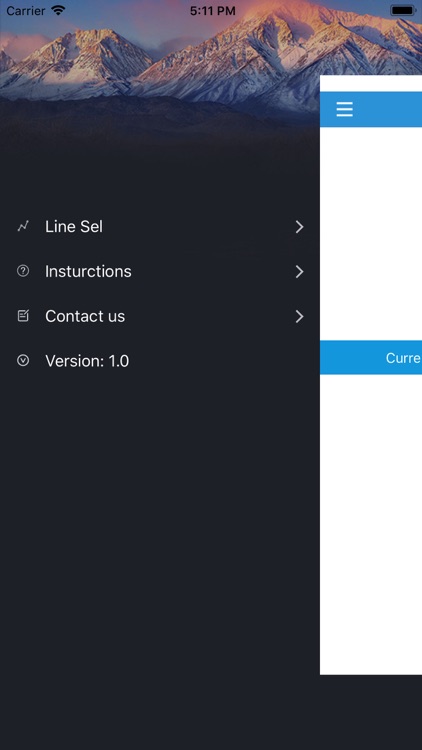The width and height of the screenshot is (422, 750).
Task: Open the Line Sel menu item
Action: 160,227
